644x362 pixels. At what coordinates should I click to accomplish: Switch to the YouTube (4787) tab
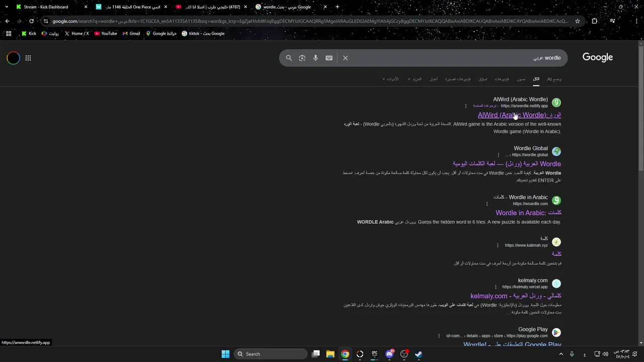212,7
